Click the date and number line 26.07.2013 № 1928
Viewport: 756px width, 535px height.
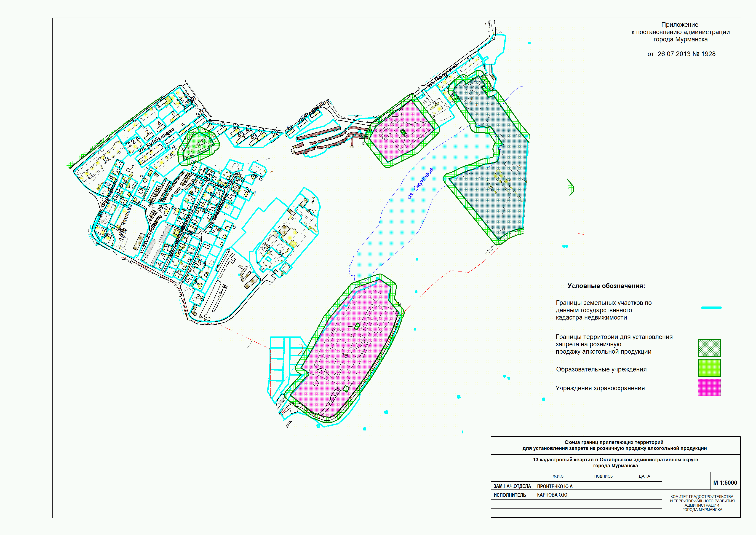[681, 54]
